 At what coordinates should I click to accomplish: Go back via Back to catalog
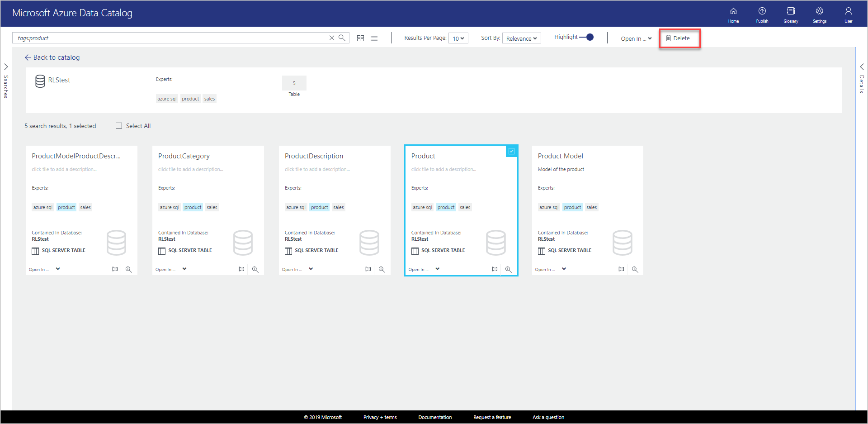pyautogui.click(x=52, y=57)
